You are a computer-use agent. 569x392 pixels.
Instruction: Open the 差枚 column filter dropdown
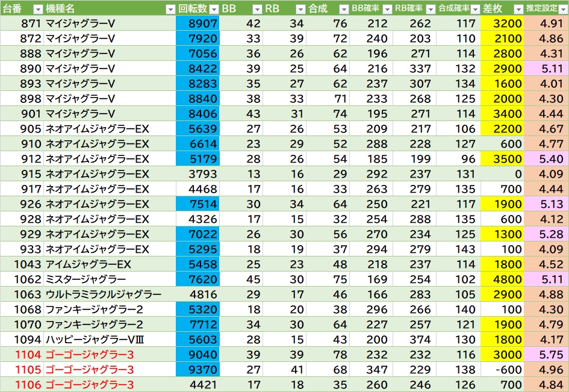point(518,9)
